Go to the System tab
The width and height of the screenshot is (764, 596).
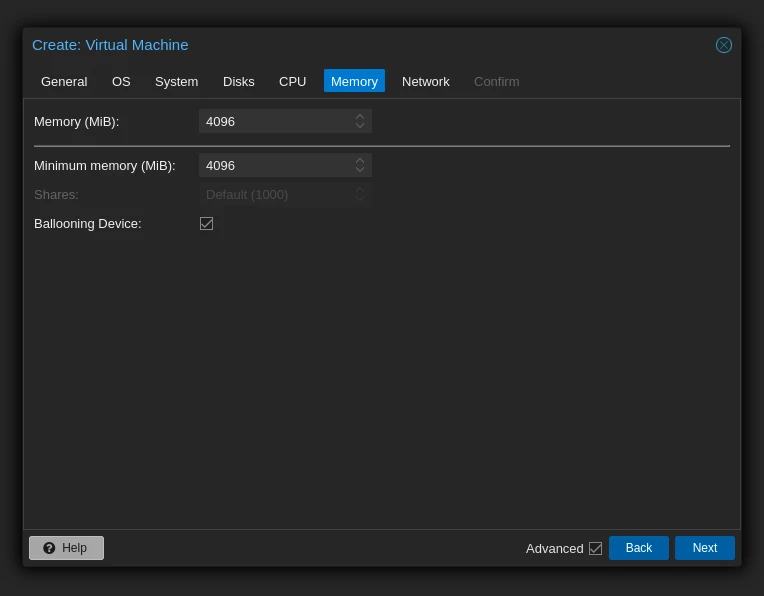[x=176, y=81]
